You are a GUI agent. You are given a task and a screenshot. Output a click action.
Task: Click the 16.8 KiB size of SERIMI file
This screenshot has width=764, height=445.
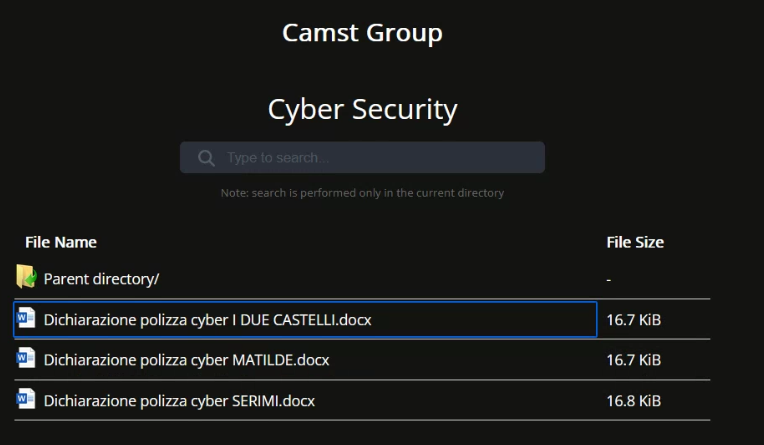point(633,400)
